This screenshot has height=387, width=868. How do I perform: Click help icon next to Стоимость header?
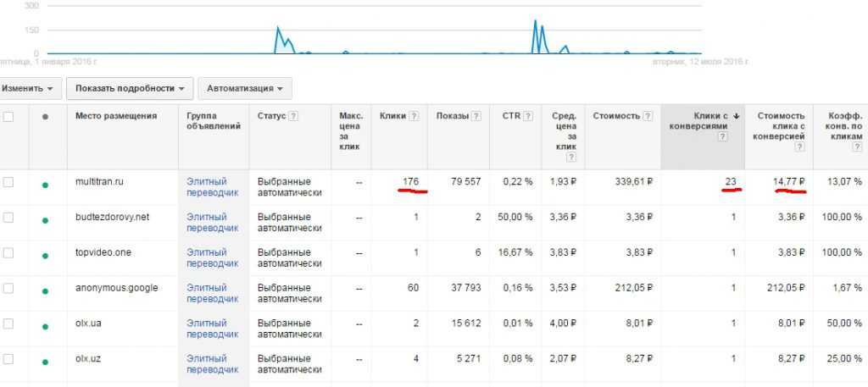tap(648, 117)
